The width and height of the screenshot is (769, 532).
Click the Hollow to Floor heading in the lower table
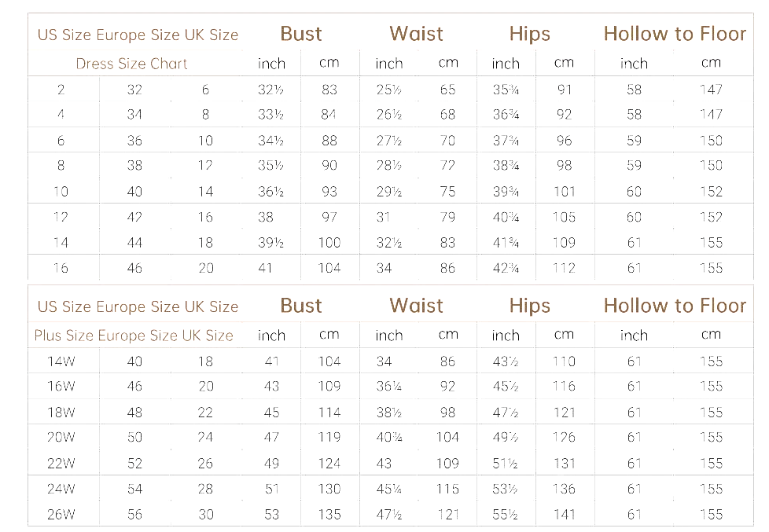coord(674,306)
